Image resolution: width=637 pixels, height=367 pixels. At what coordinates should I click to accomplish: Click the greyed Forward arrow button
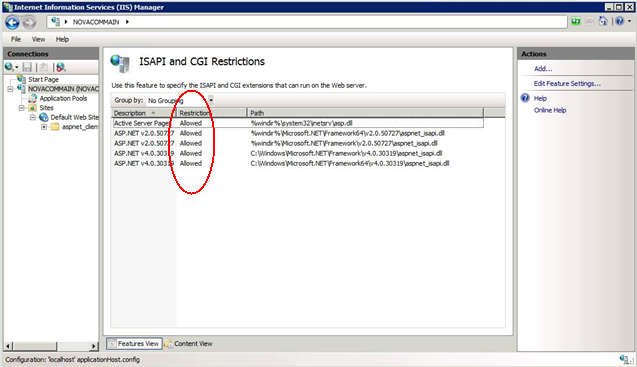(x=29, y=22)
